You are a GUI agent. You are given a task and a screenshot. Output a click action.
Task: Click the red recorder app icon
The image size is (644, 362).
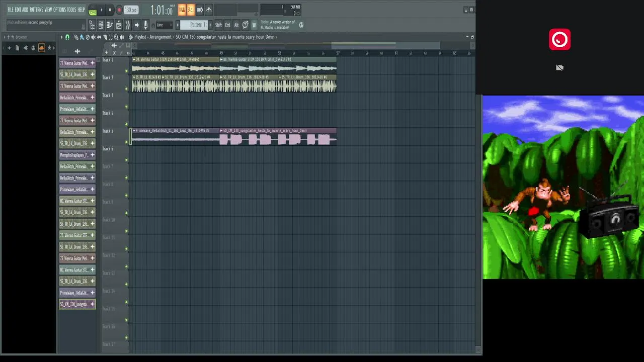559,40
